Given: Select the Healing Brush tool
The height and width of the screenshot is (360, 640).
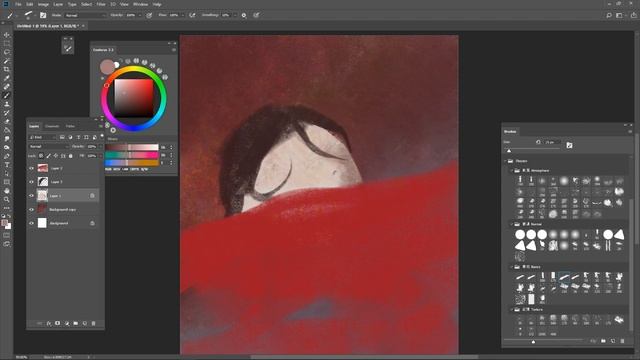Looking at the screenshot, I should pos(7,87).
